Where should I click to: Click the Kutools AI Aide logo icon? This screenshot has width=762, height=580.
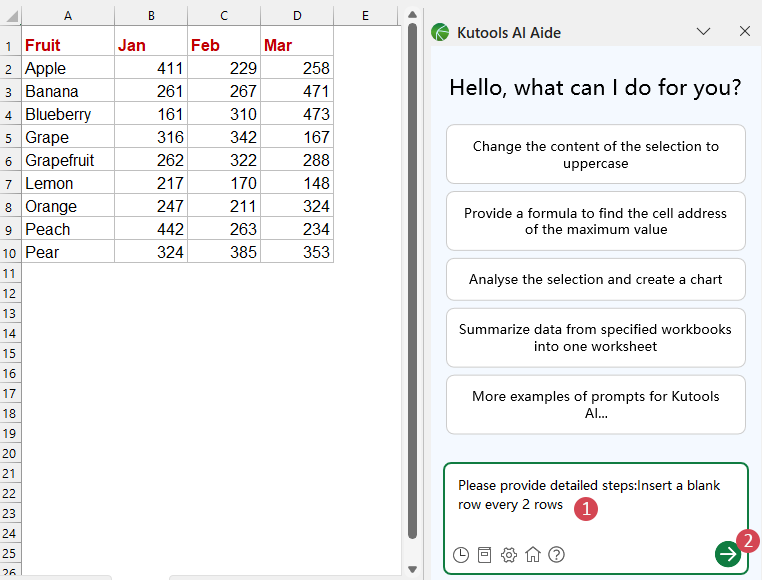pyautogui.click(x=440, y=32)
